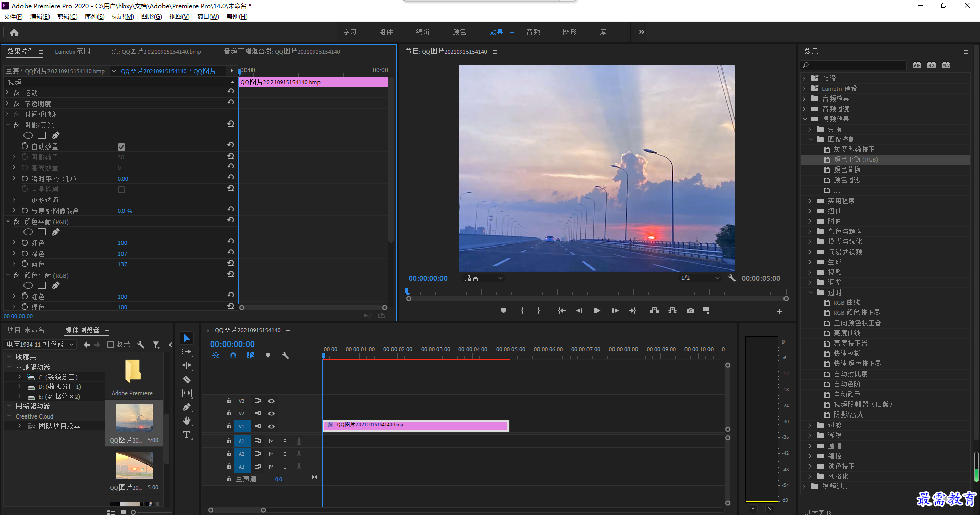Select the RGB 曲线 effect
Image resolution: width=980 pixels, height=515 pixels.
coord(846,303)
